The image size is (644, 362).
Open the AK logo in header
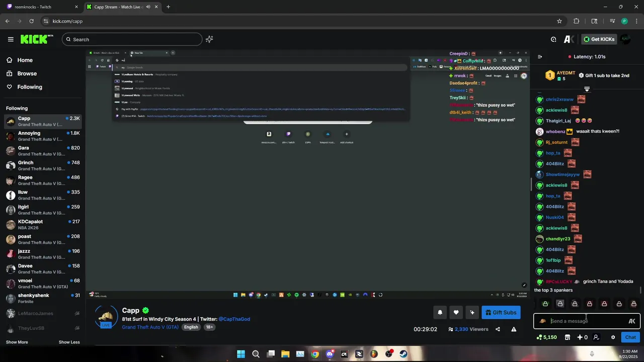(569, 39)
